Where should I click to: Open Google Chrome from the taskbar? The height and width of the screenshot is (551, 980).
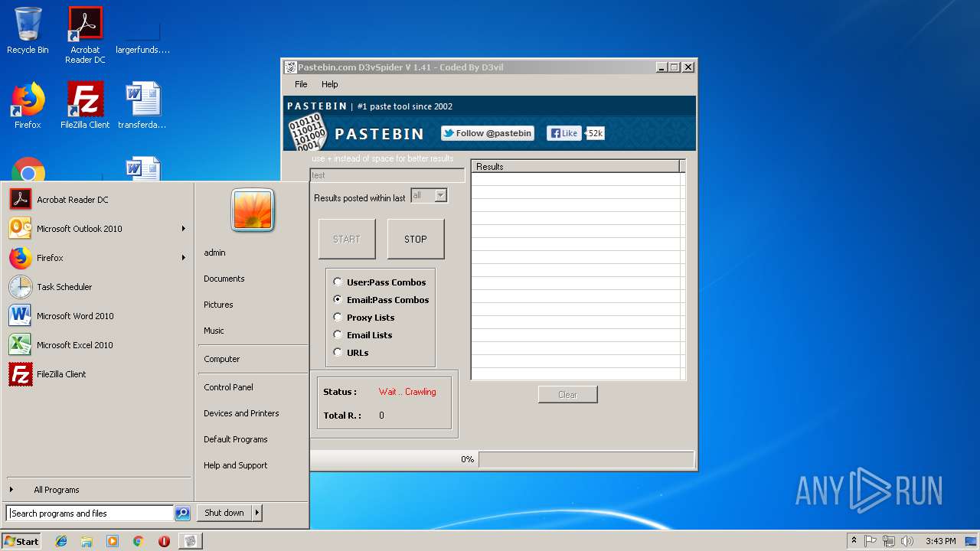click(x=138, y=541)
